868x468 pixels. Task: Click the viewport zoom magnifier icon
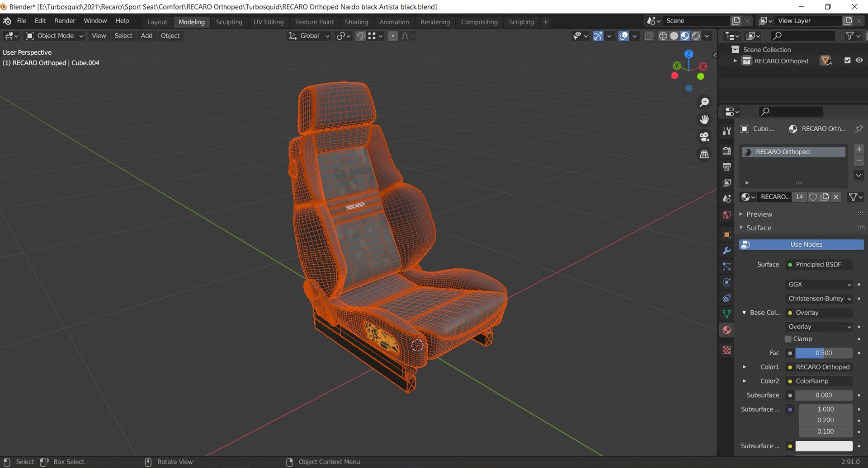click(704, 103)
